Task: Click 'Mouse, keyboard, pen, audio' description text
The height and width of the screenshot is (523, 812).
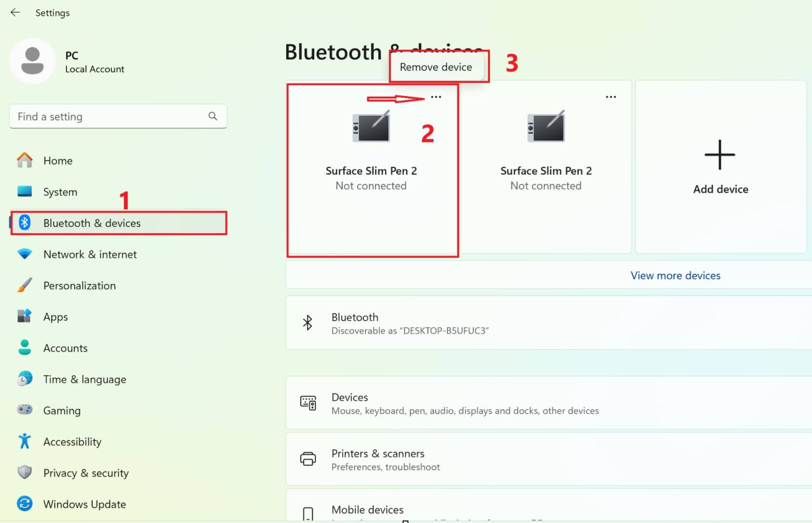Action: pos(465,411)
